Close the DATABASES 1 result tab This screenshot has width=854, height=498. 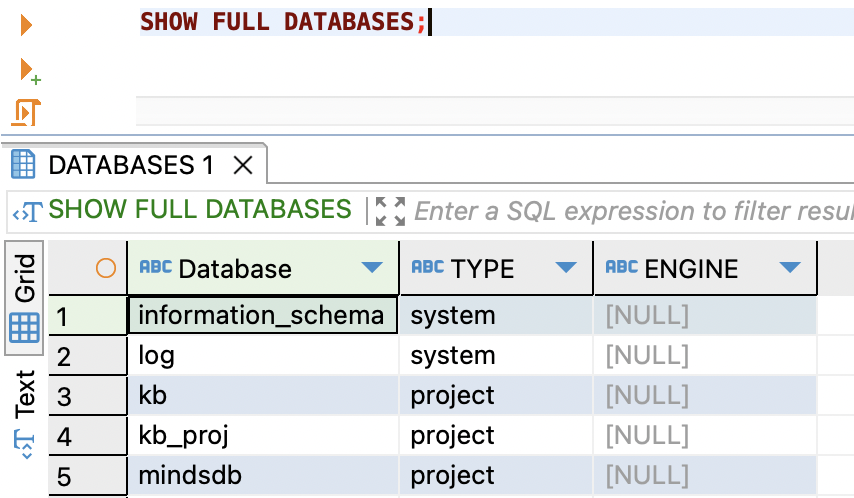[243, 165]
